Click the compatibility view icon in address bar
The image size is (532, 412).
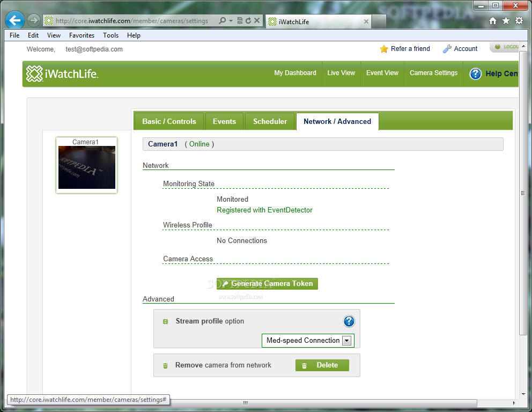click(240, 21)
